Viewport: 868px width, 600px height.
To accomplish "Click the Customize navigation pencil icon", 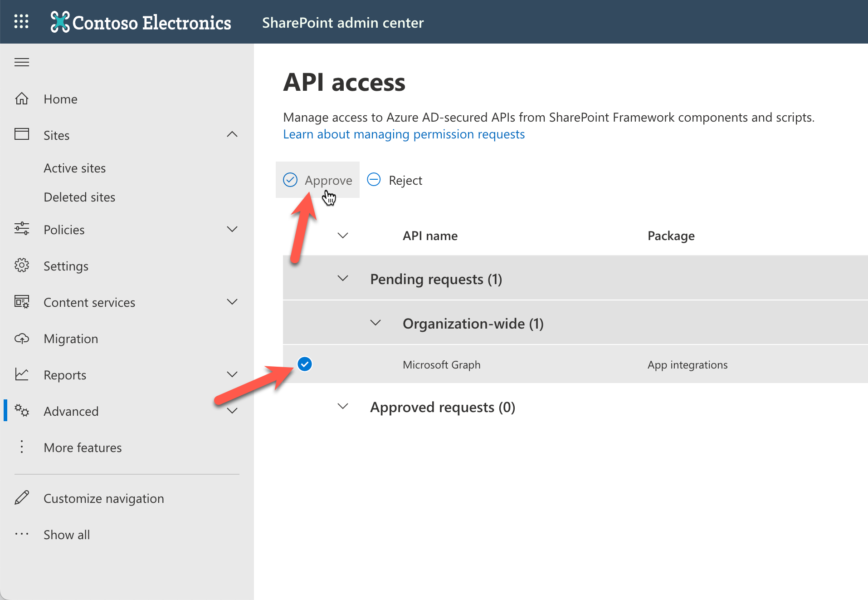I will (x=22, y=498).
